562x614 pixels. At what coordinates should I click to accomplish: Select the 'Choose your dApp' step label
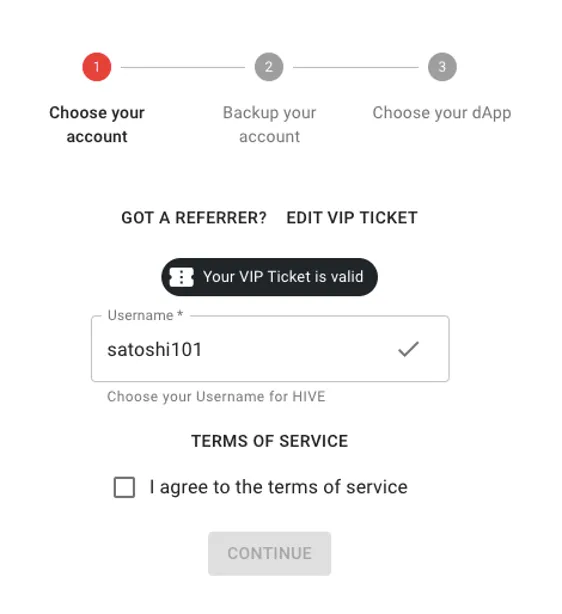[x=442, y=113]
